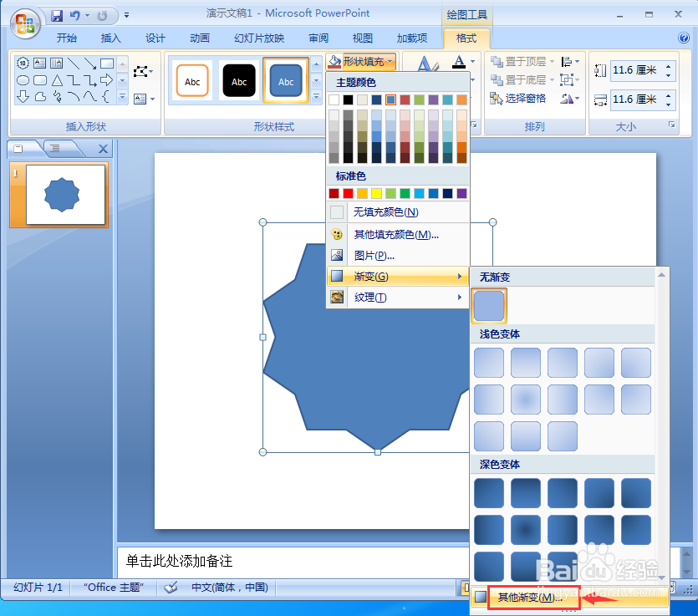Choose 无填充颜色(N) in fill menu
The image size is (698, 616).
tap(398, 211)
